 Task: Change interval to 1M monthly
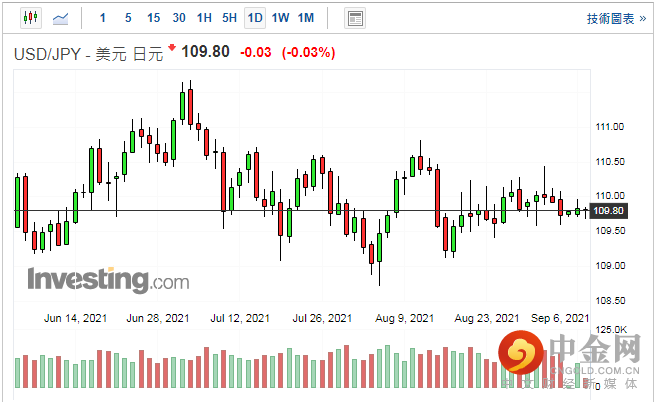[x=306, y=18]
